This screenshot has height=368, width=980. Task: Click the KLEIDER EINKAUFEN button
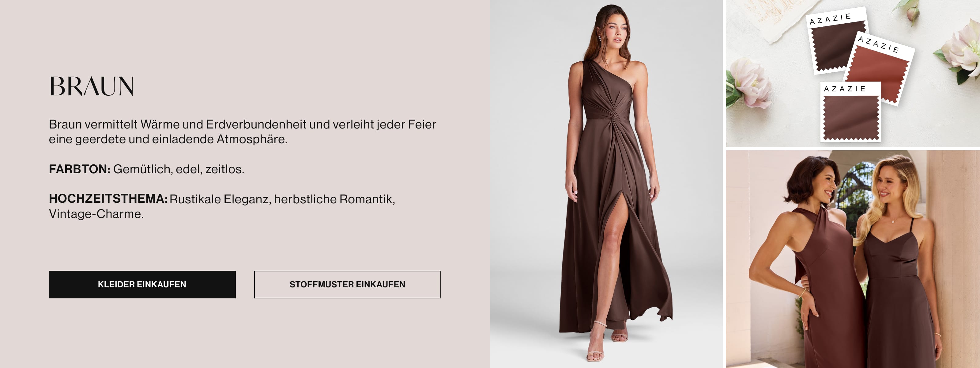(x=142, y=285)
